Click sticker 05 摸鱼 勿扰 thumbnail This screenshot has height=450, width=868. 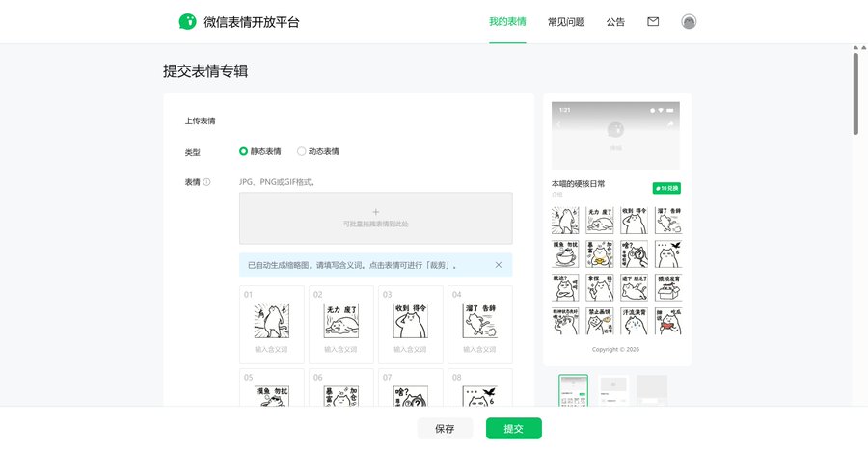pos(272,396)
